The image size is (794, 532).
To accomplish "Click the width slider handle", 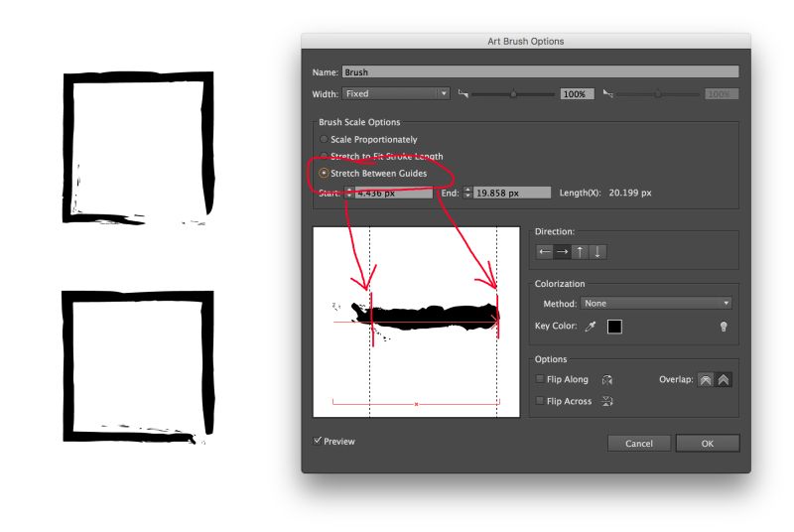I will coord(513,94).
